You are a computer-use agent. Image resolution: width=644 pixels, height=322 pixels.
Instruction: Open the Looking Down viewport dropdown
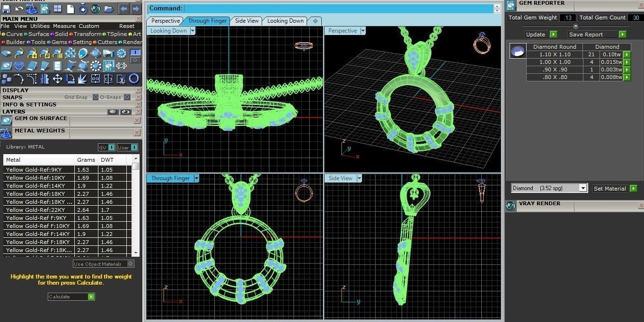(x=193, y=31)
